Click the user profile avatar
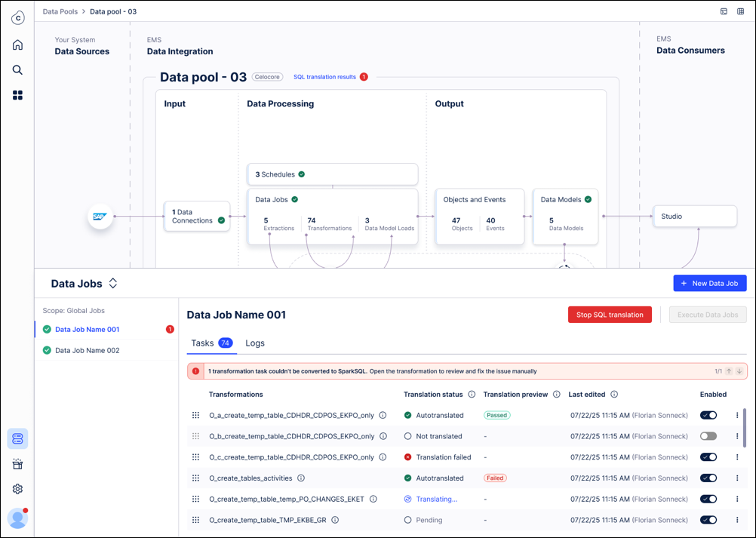 coord(17,518)
